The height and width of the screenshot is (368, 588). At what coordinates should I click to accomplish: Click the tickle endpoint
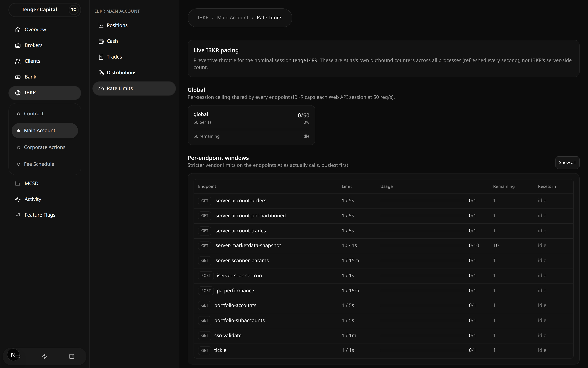click(220, 350)
